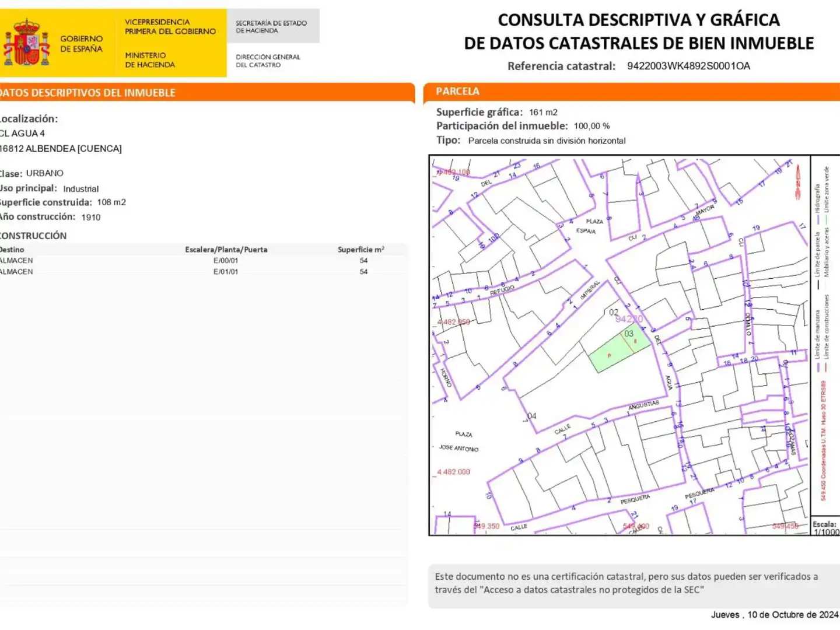Click the "Escalera/Planta/Puerta" column header
Viewport: 840px width, 630px height.
[x=226, y=250]
